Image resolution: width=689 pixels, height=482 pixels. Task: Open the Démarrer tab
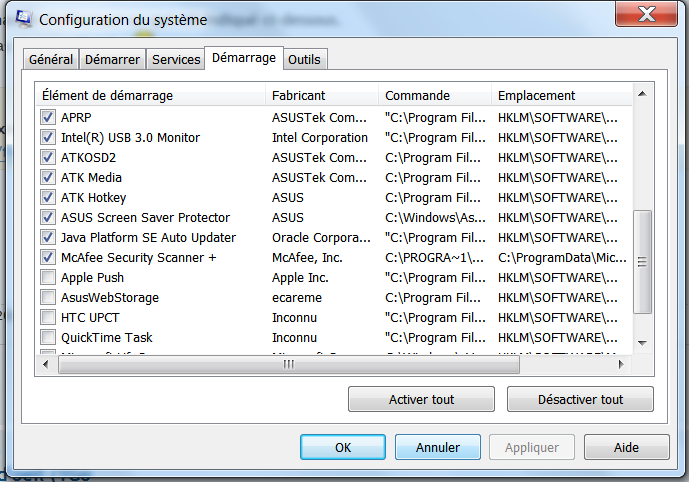pyautogui.click(x=112, y=59)
